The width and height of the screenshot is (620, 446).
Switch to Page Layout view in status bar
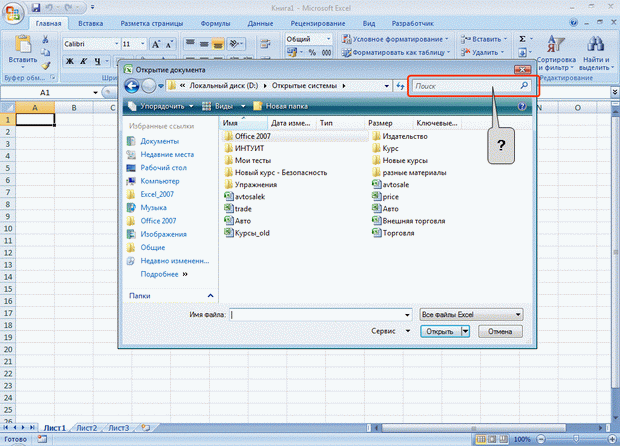tap(492, 439)
